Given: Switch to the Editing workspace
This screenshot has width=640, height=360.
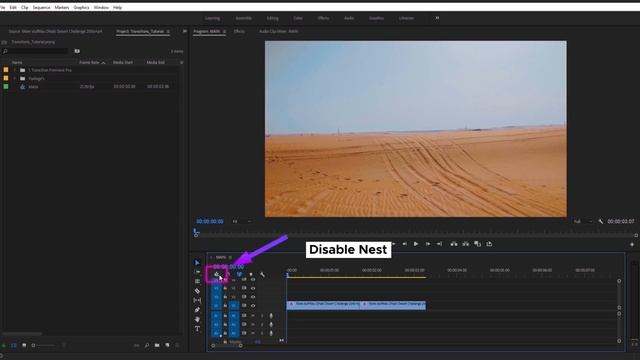Looking at the screenshot, I should (272, 18).
